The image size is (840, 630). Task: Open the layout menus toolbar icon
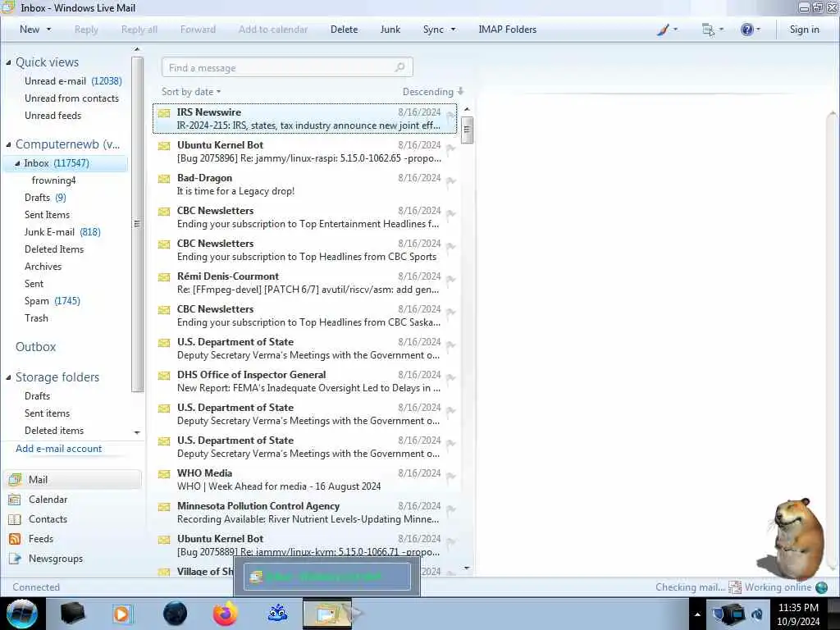708,30
